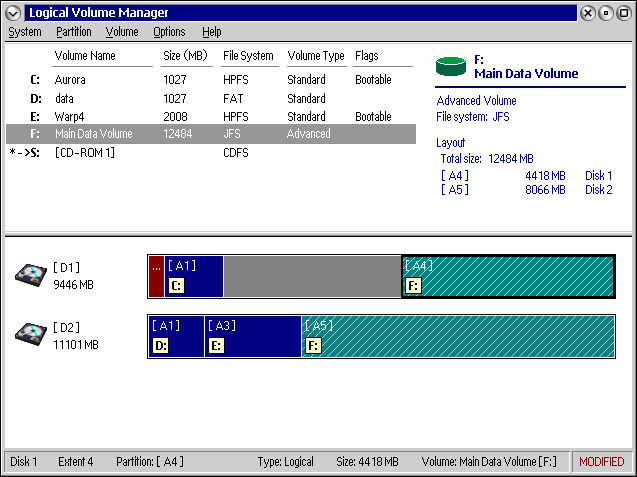Screen dimensions: 637x477
Task: Open the window system menu icon in title bar
Action: [x=13, y=13]
